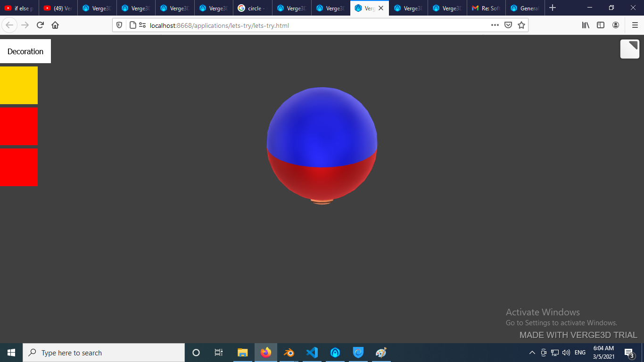Bookmark this page with the star

[x=521, y=25]
